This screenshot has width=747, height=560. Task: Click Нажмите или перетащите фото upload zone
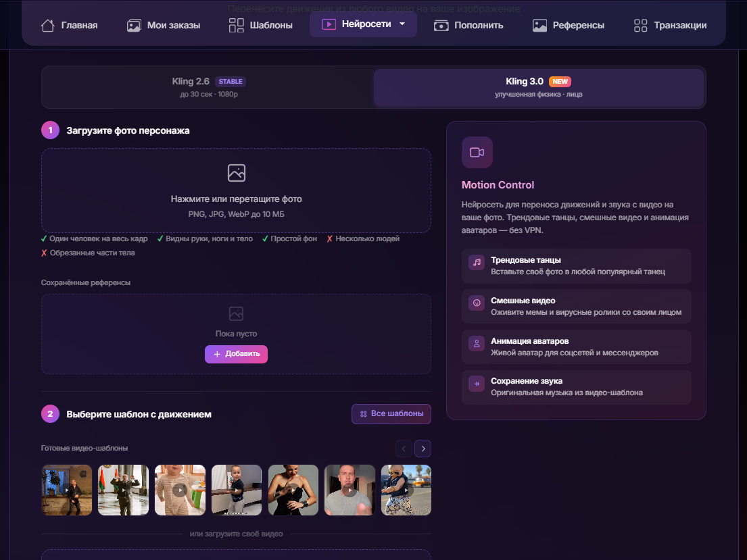(x=237, y=190)
